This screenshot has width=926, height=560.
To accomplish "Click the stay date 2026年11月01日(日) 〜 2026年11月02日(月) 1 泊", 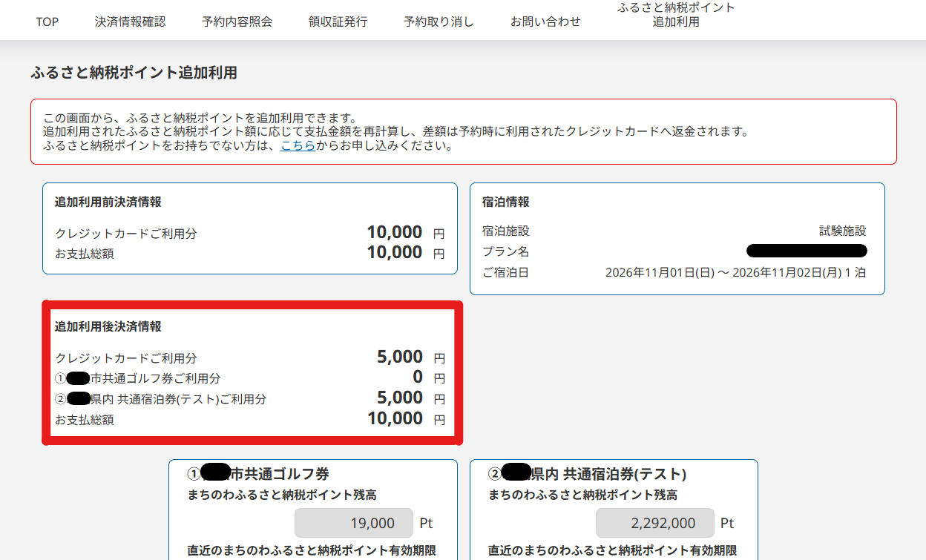I will [x=735, y=272].
